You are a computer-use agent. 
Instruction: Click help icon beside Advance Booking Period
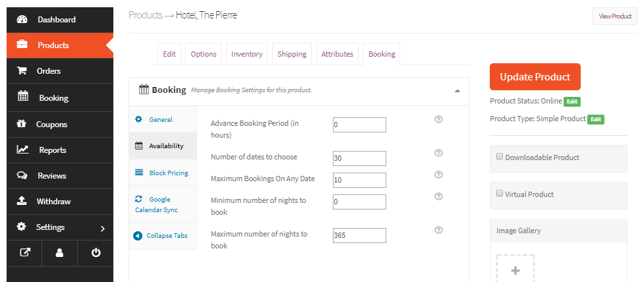[x=438, y=119]
